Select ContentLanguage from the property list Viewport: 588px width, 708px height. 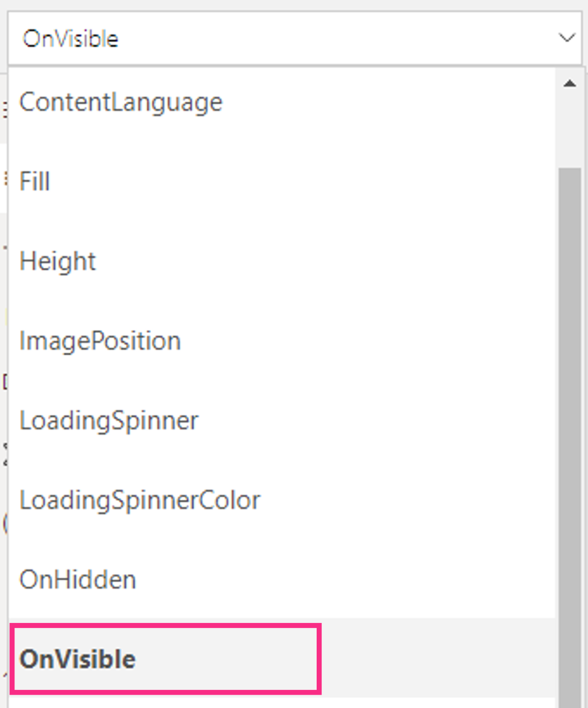[x=121, y=102]
